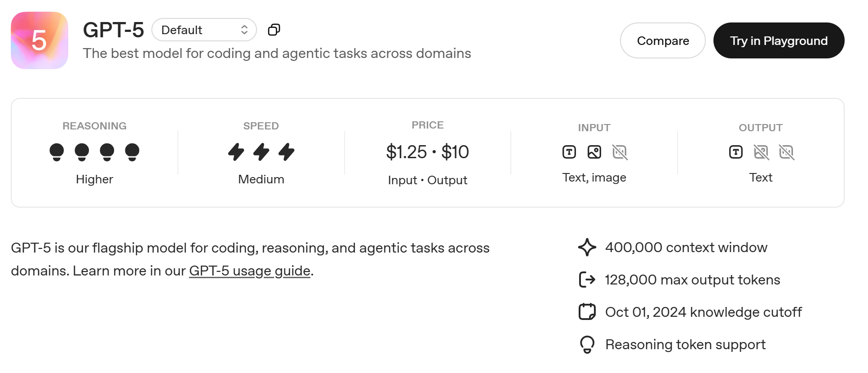Click the GPT-5 model title heading
The width and height of the screenshot is (868, 373).
[x=113, y=30]
